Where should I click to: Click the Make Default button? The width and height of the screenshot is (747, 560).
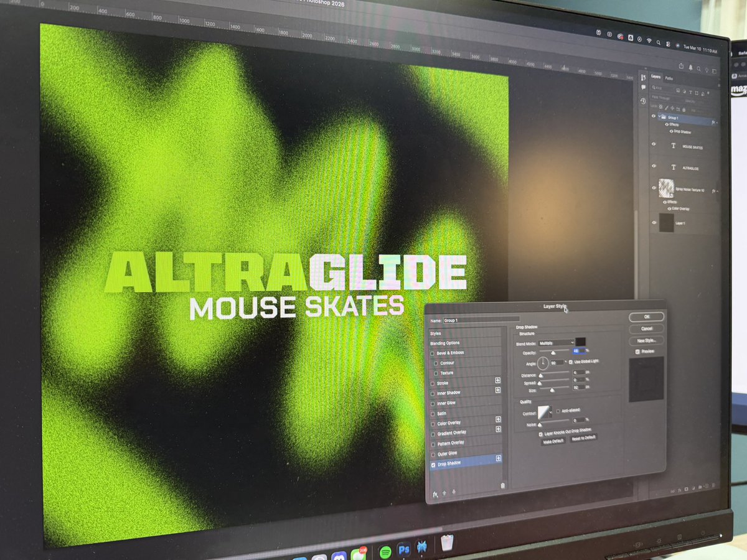coord(553,442)
